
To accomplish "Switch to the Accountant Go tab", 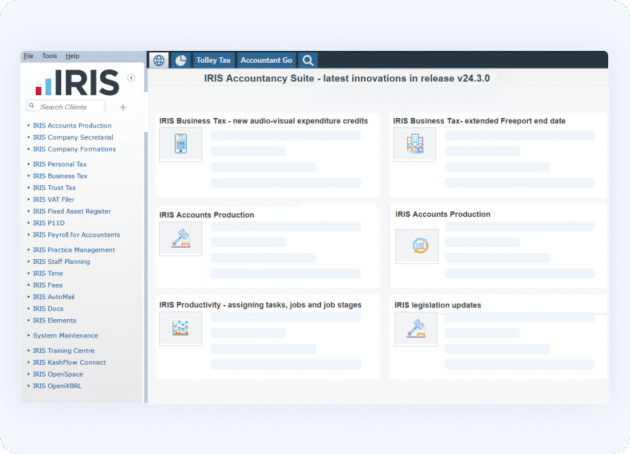I will [266, 60].
